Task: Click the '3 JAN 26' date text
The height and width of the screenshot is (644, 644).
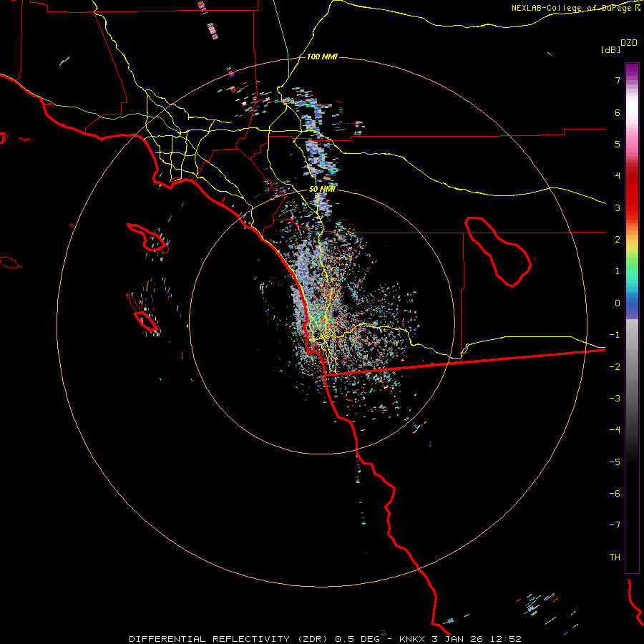Action: (x=458, y=639)
